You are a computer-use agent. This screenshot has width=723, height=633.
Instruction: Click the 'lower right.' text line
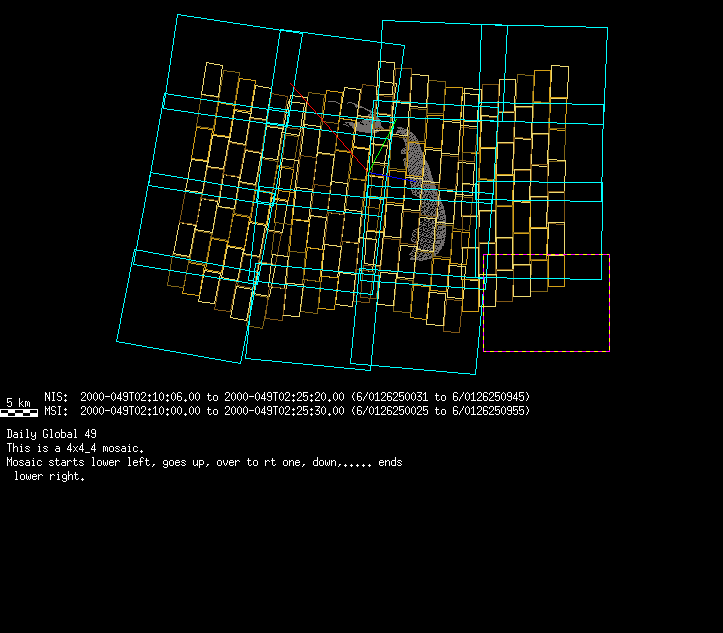[50, 476]
